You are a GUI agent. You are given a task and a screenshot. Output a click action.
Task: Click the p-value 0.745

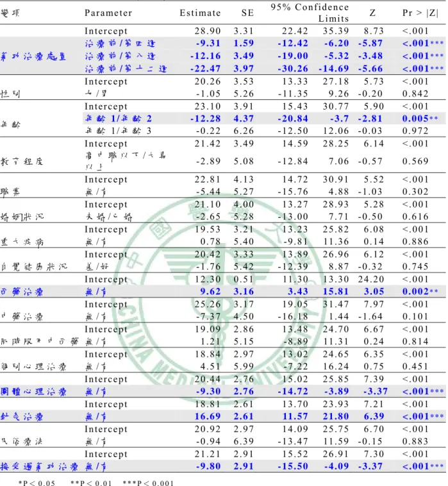point(415,267)
